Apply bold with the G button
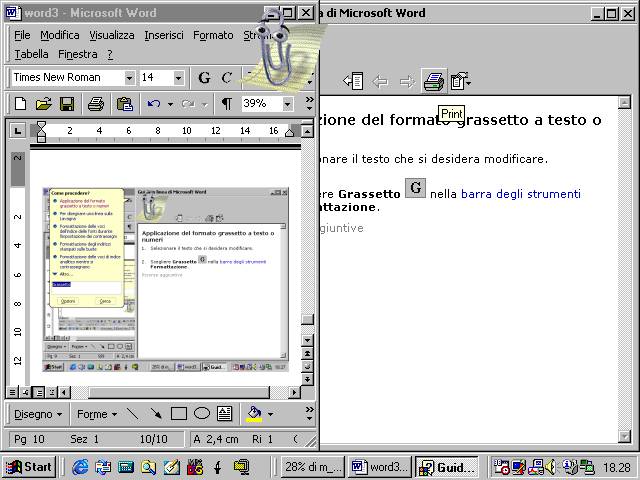Image resolution: width=640 pixels, height=480 pixels. click(x=204, y=78)
